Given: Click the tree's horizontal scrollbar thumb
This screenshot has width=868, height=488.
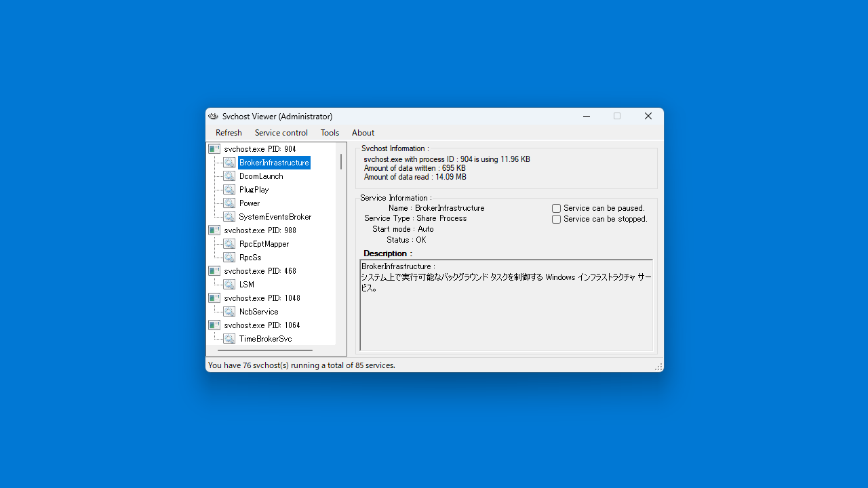Looking at the screenshot, I should click(265, 350).
